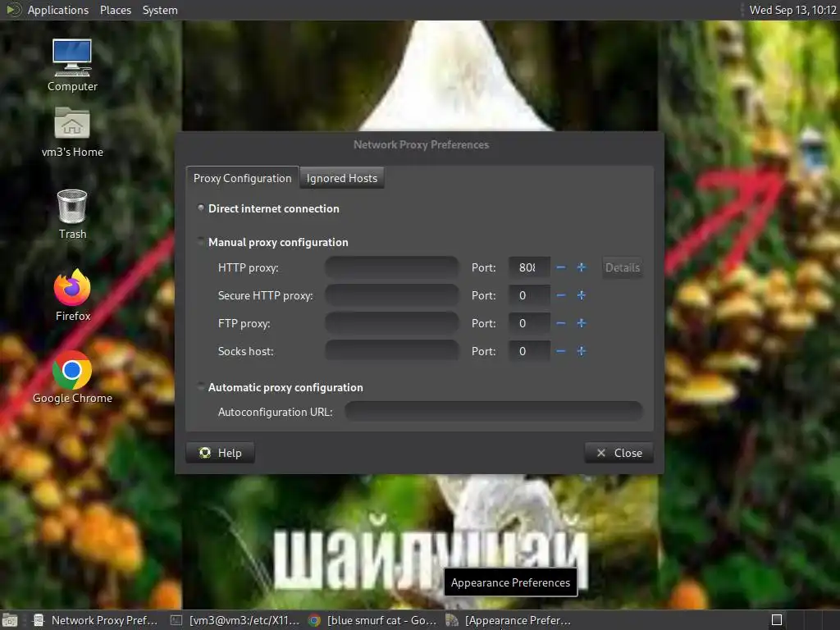
Task: Increase the HTTP proxy port value
Action: 582,267
